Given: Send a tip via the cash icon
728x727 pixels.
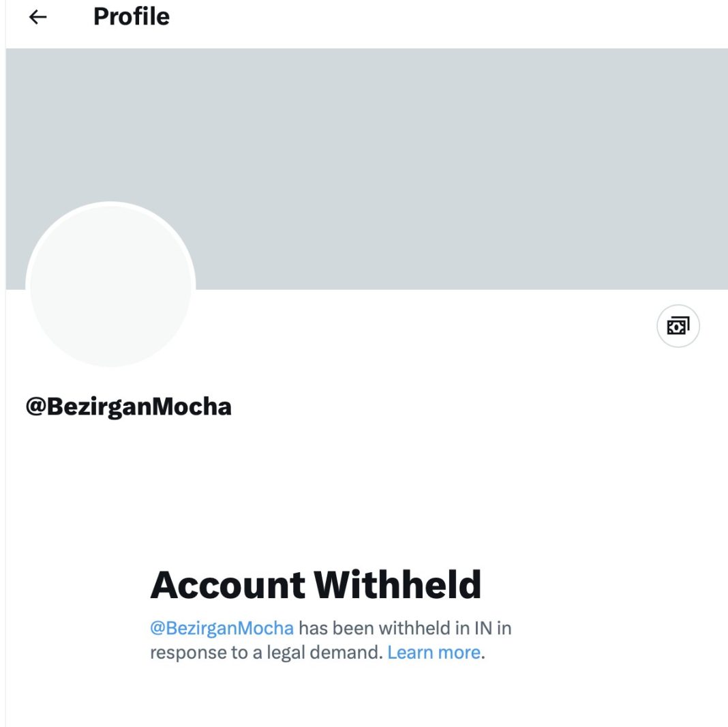Looking at the screenshot, I should [678, 326].
